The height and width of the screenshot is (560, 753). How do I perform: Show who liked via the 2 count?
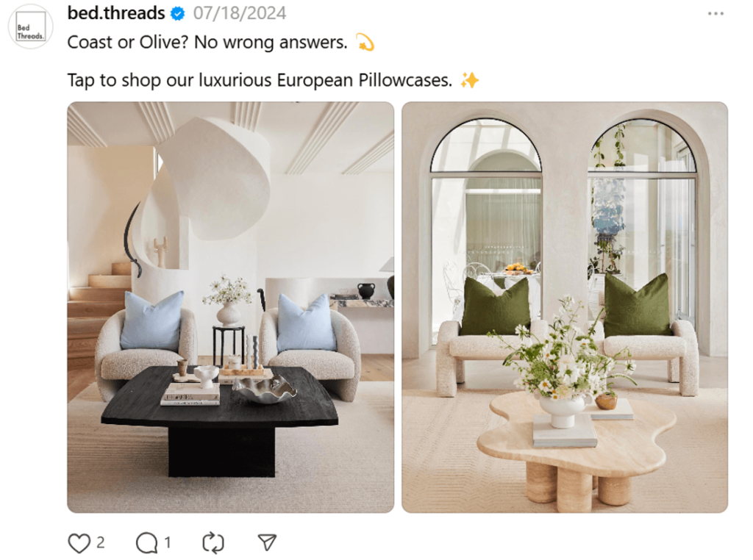pyautogui.click(x=100, y=542)
